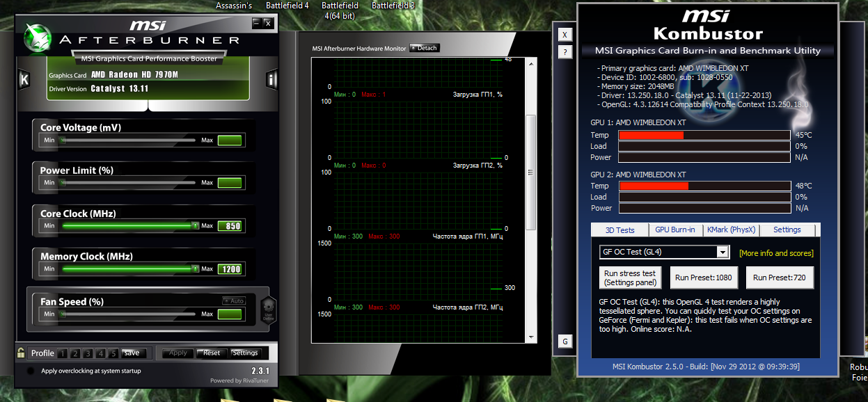Select profile slot 3

(x=88, y=353)
